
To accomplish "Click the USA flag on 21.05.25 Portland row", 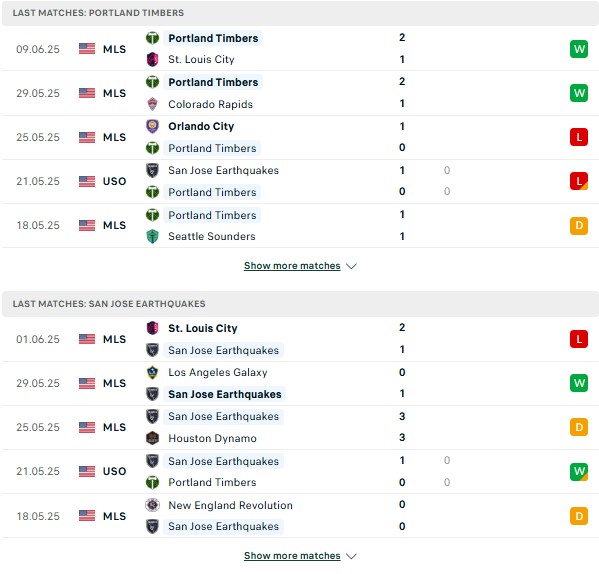I will tap(87, 181).
